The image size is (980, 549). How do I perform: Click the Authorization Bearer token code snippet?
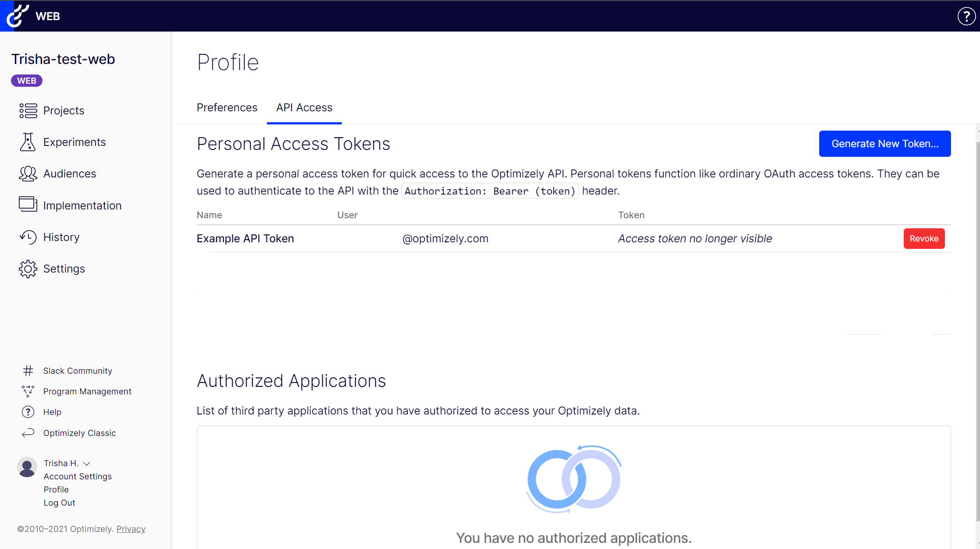click(x=490, y=191)
